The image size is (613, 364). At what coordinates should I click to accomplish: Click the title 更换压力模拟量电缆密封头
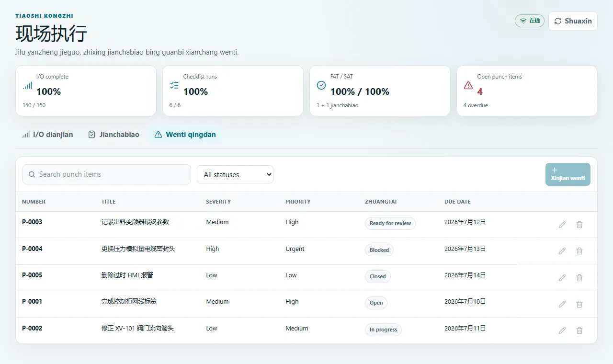coord(138,249)
